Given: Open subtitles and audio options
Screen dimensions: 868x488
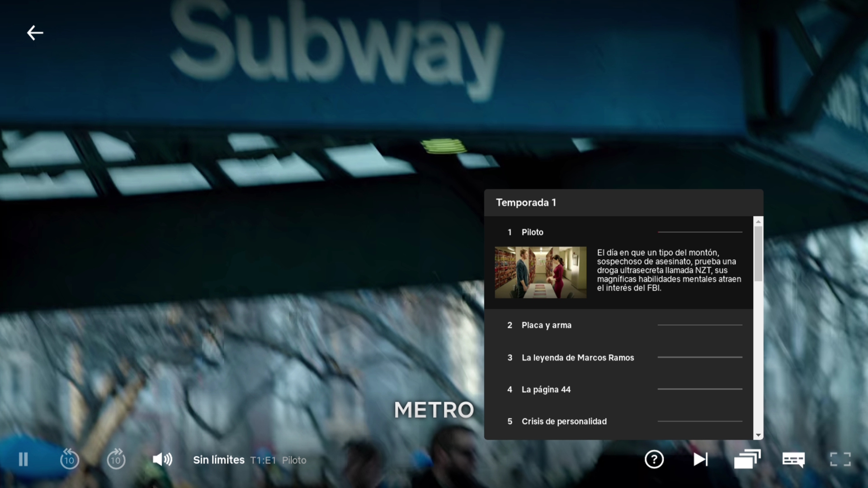Looking at the screenshot, I should pyautogui.click(x=793, y=460).
